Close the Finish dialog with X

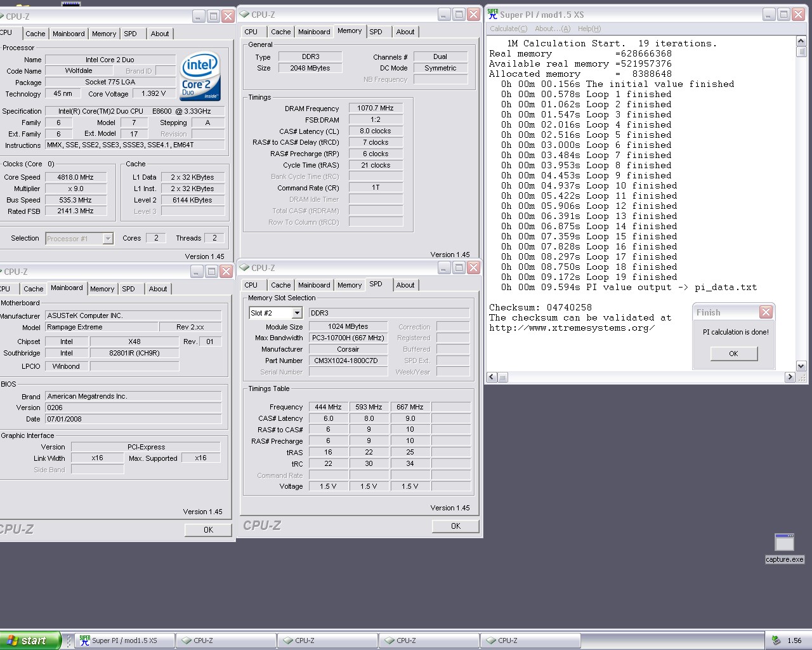click(x=766, y=312)
